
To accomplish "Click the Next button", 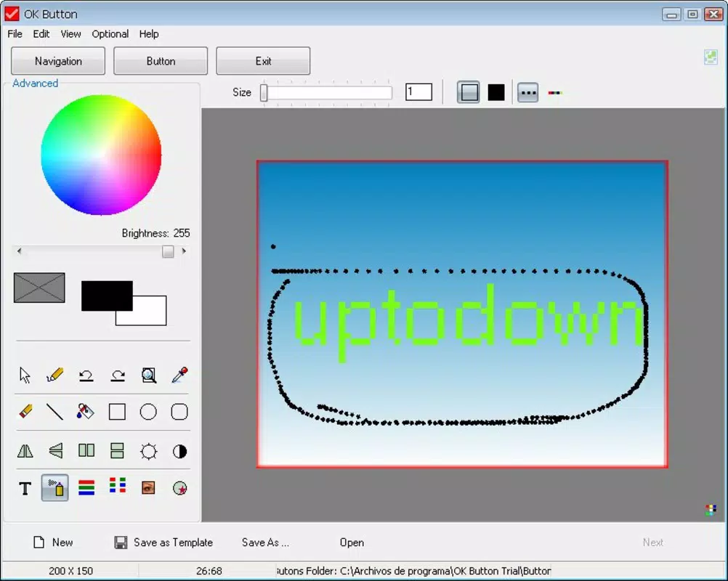I will pyautogui.click(x=652, y=542).
